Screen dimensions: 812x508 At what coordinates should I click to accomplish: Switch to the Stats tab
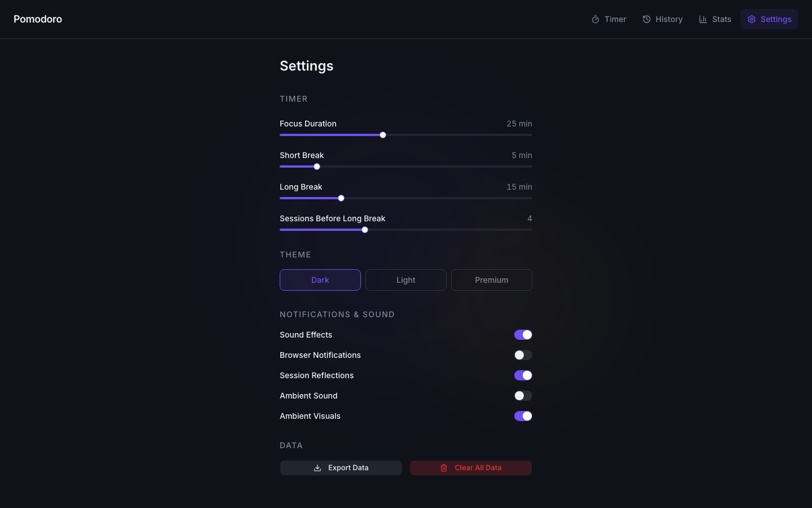point(715,19)
